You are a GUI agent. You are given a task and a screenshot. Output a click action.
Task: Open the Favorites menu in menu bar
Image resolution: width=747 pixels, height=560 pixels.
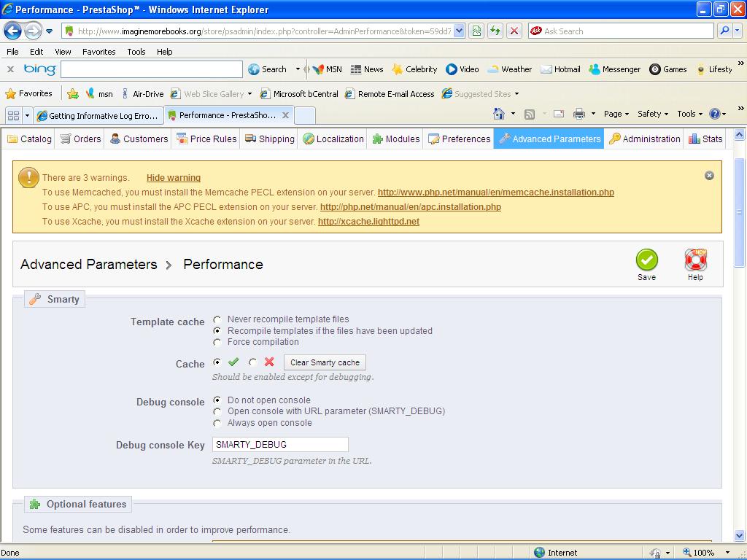pyautogui.click(x=98, y=52)
